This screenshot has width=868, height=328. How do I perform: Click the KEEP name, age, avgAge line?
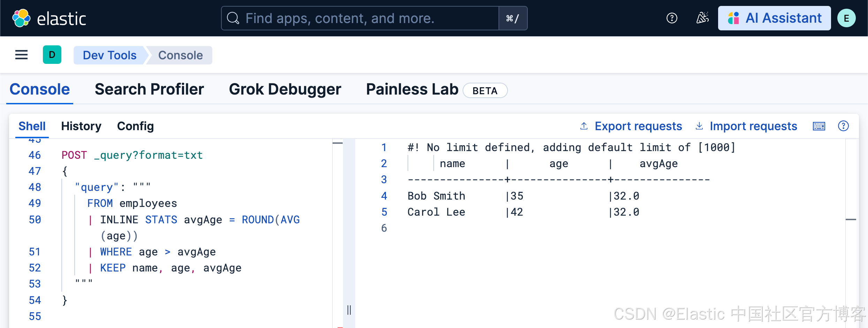(x=165, y=268)
